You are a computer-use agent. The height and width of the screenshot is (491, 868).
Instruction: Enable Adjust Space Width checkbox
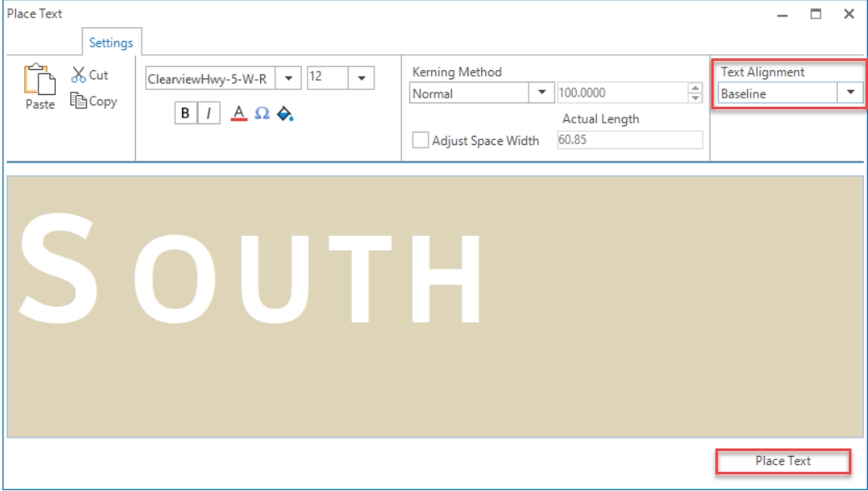click(421, 140)
